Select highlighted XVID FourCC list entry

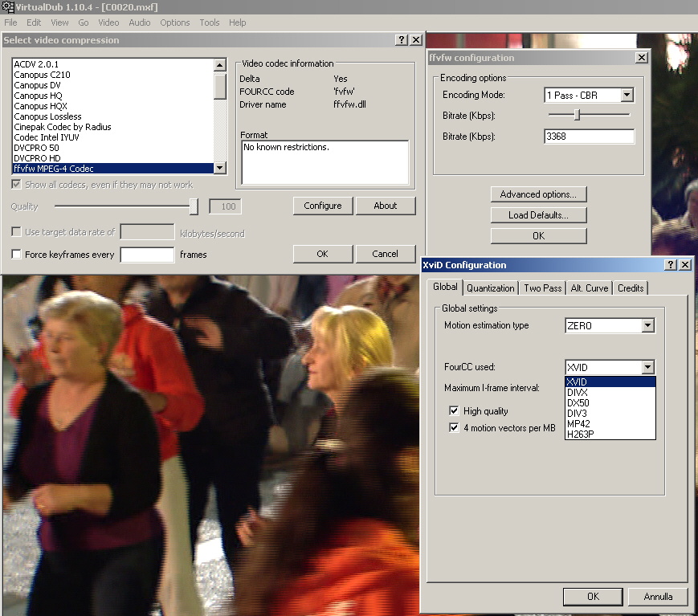click(x=610, y=381)
